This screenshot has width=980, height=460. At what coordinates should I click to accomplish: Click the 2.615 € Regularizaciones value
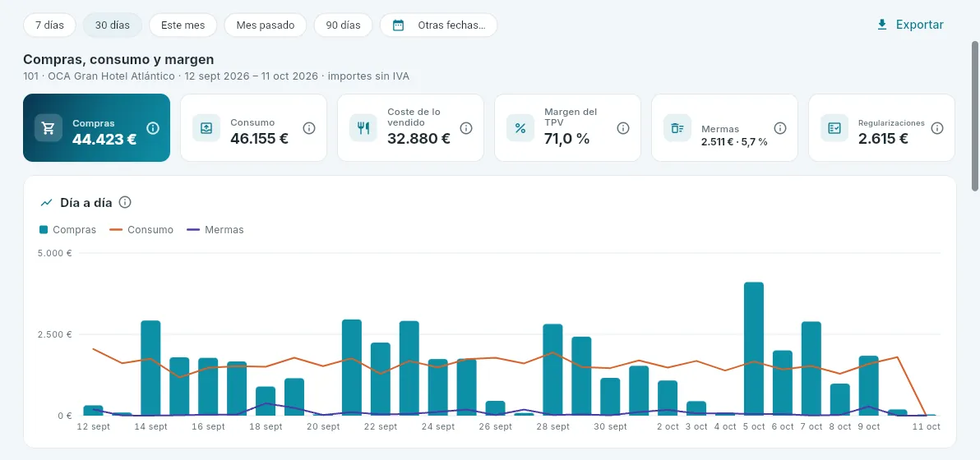(x=883, y=139)
